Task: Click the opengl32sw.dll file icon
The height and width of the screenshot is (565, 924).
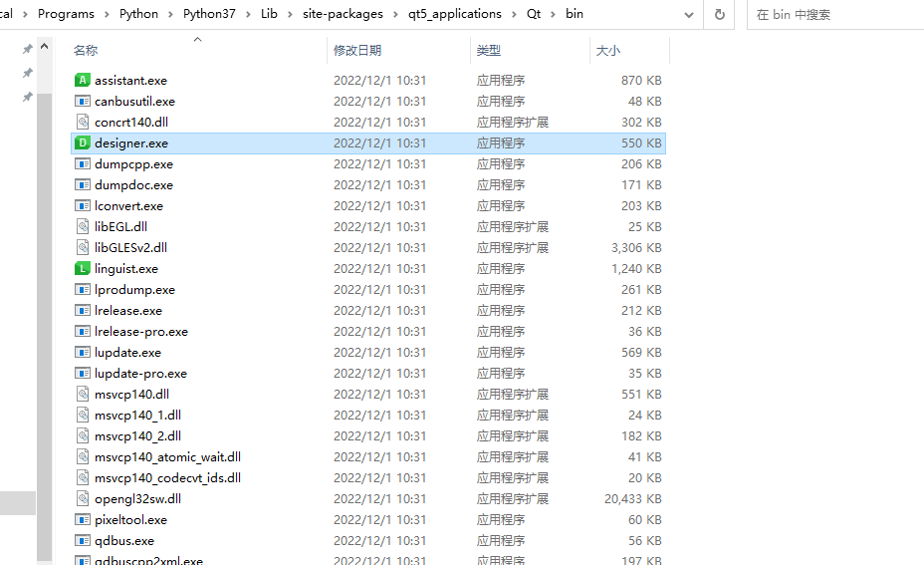Action: (x=83, y=498)
